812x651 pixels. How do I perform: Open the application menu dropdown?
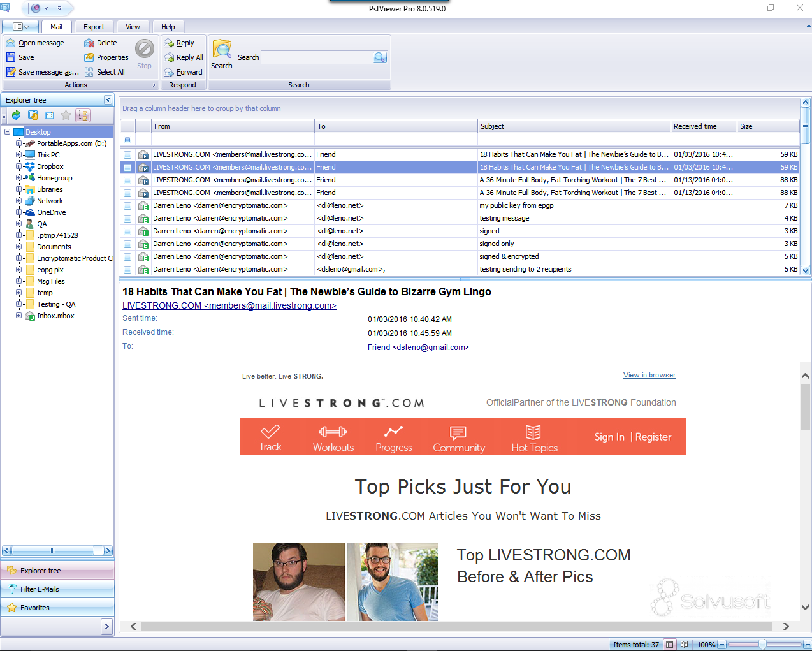pos(20,27)
